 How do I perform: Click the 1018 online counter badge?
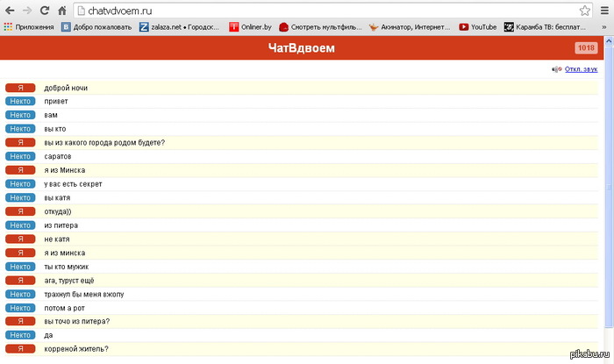(x=585, y=47)
